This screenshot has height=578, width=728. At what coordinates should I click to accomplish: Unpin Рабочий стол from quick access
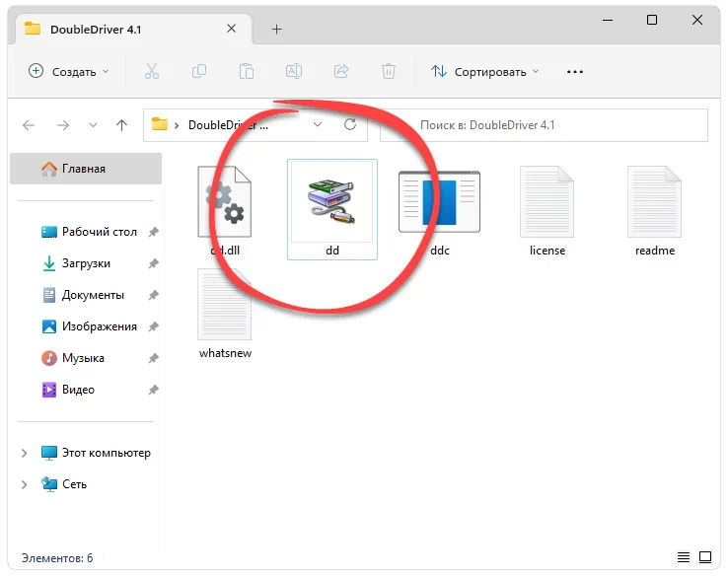(x=154, y=232)
